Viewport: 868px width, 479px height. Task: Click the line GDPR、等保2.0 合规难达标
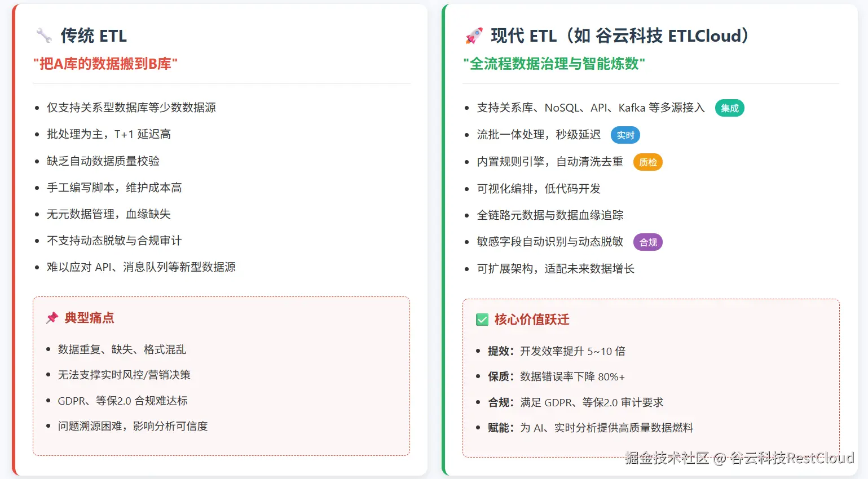(x=123, y=401)
